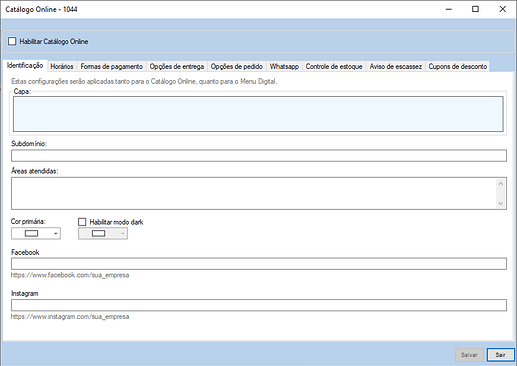Click inside the Facebook URL field
This screenshot has width=517, height=366.
pyautogui.click(x=259, y=264)
